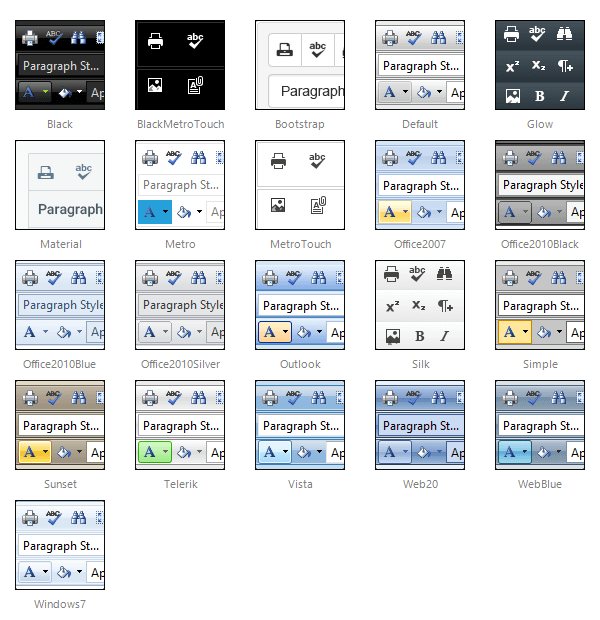600x620 pixels.
Task: Click superscript x² icon in Glow thumbnail
Action: (512, 66)
